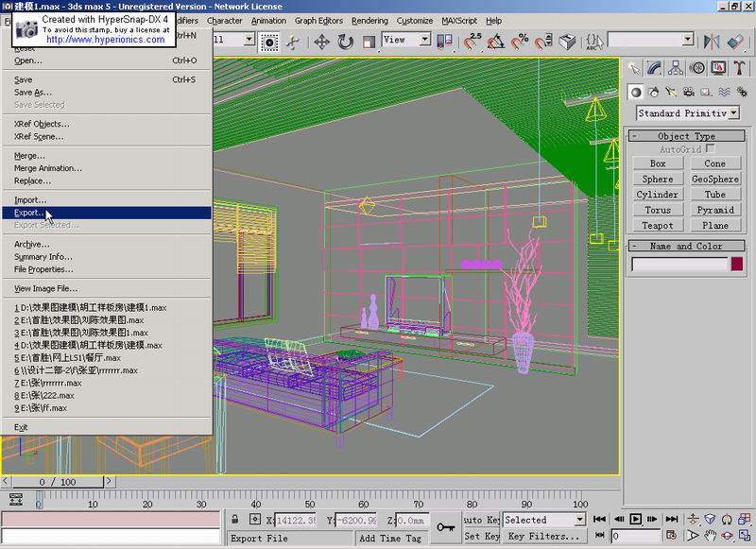Select the Space Warps creation category
The image size is (756, 549).
tap(724, 92)
